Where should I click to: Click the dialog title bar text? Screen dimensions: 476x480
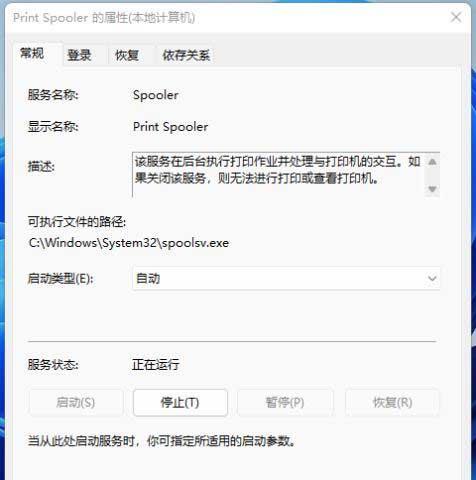(x=104, y=18)
